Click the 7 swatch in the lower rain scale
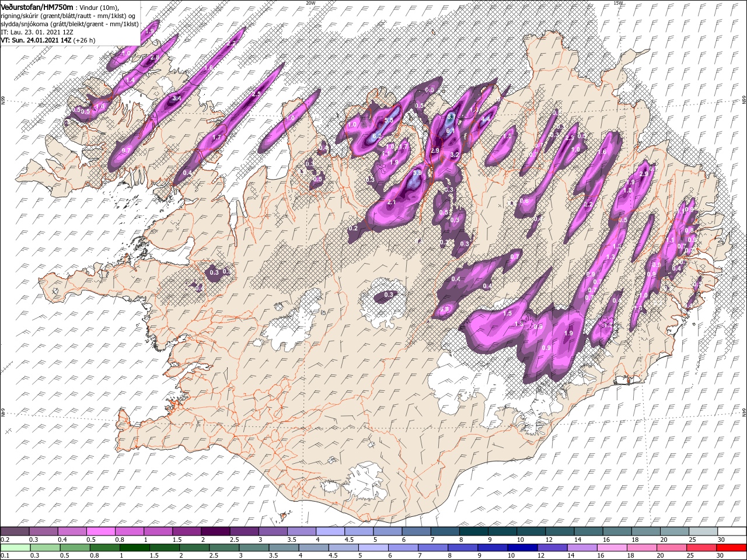The height and width of the screenshot is (560, 747). (432, 548)
